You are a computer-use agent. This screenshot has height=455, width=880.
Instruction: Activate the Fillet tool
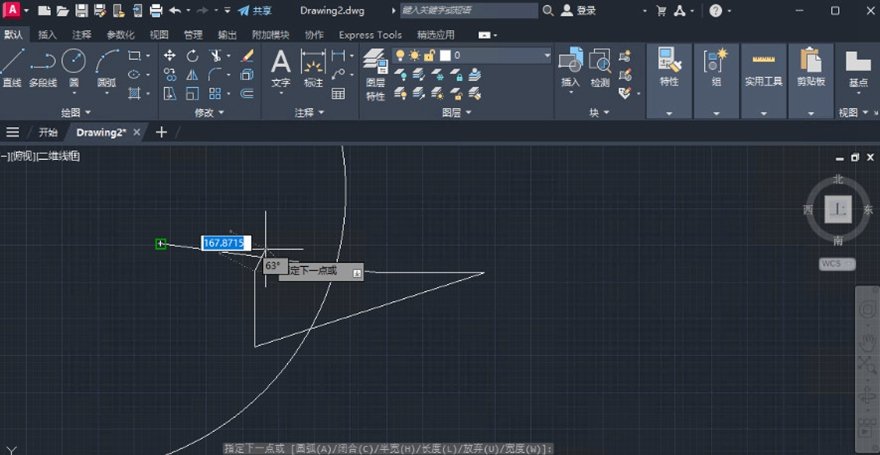pos(215,74)
